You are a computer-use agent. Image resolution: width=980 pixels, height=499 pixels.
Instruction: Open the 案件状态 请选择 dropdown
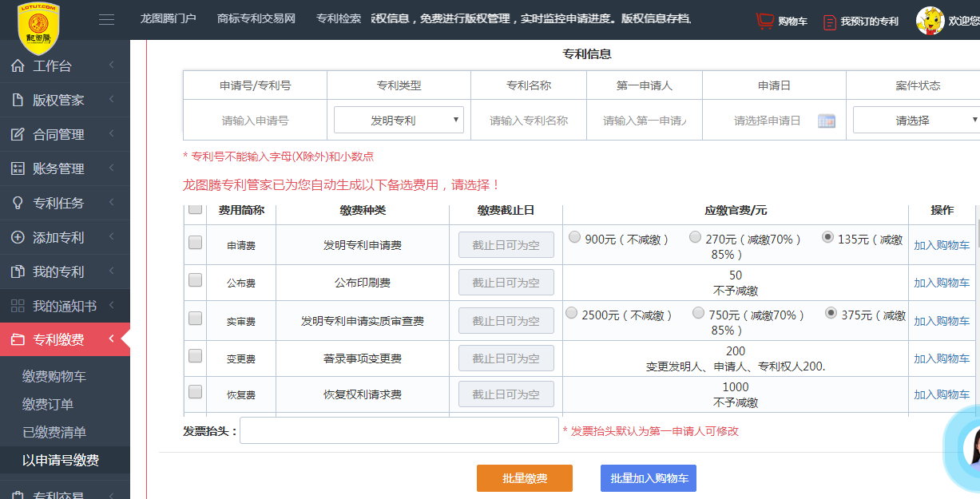click(x=916, y=121)
